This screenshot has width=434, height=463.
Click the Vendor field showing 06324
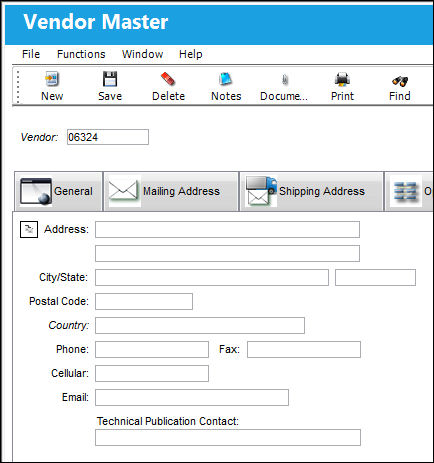click(x=108, y=137)
